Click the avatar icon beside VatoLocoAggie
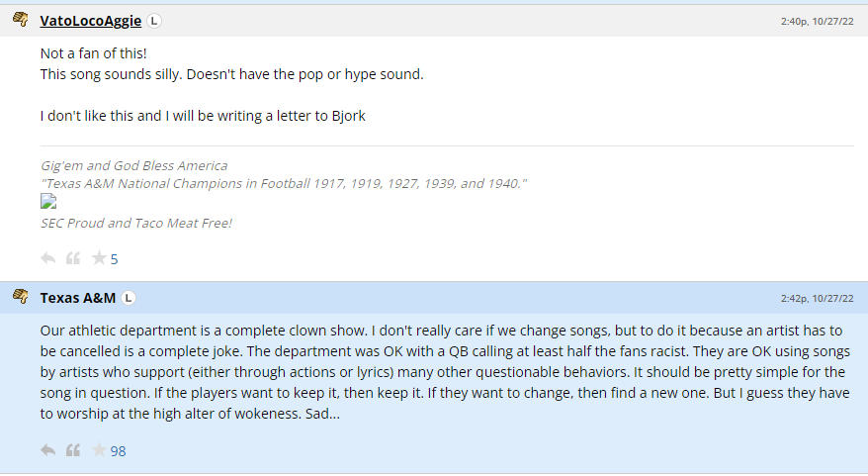Viewport: 868px width, 476px height. [x=21, y=20]
